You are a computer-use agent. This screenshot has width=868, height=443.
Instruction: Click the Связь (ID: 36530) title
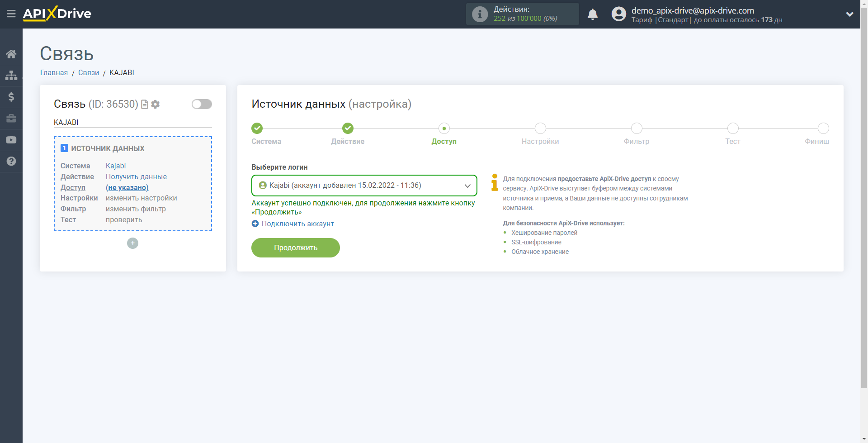96,104
